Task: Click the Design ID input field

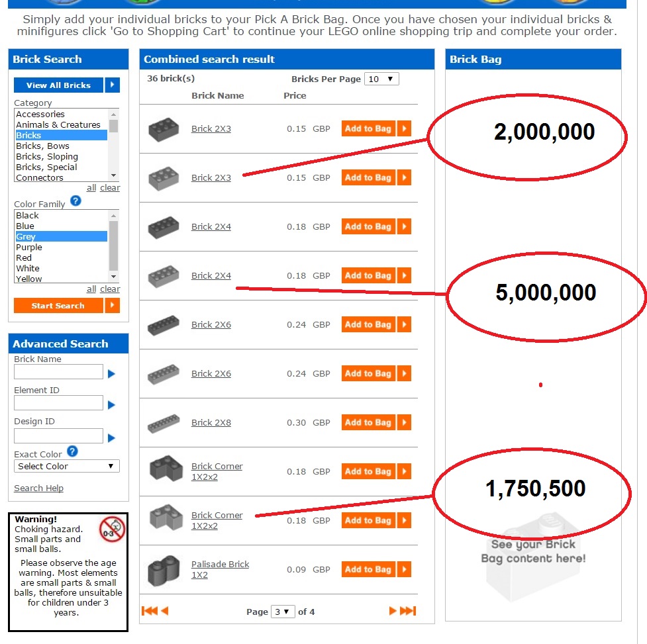Action: point(58,436)
